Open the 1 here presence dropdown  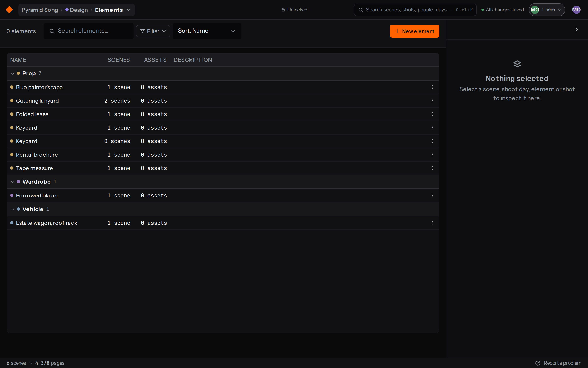coord(547,10)
